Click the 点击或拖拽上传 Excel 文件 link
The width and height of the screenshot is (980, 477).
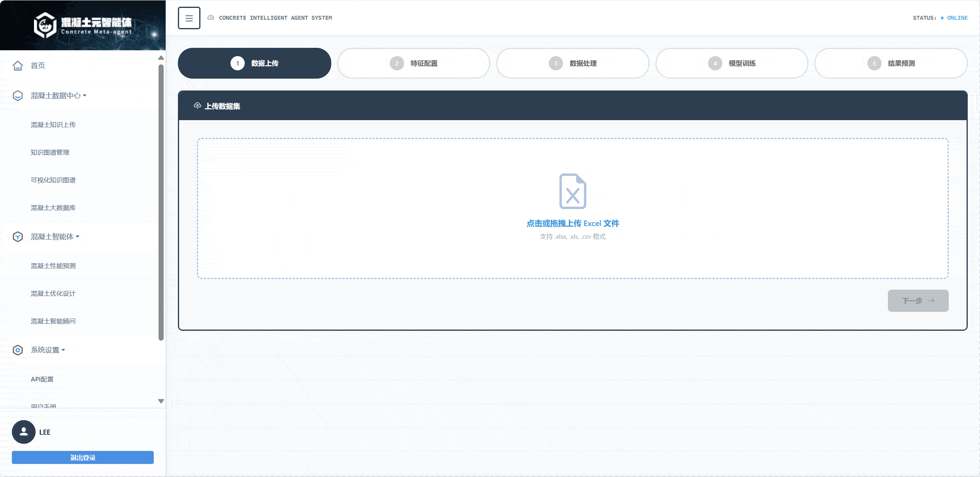pos(572,224)
